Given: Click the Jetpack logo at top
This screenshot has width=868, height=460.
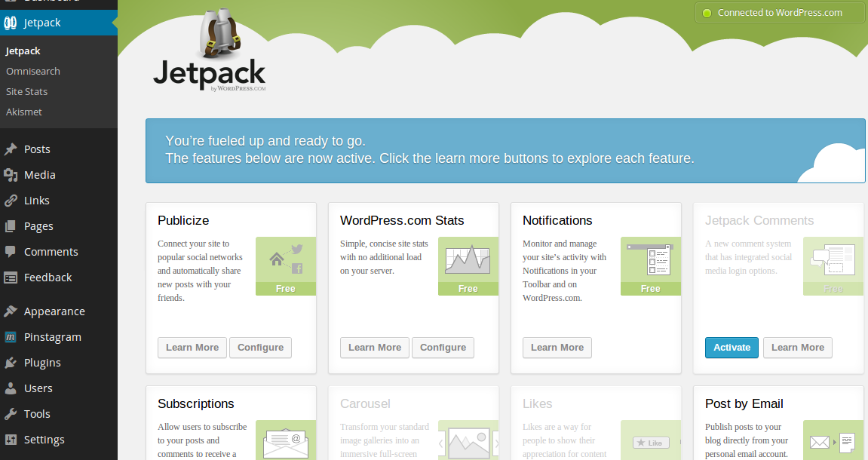Looking at the screenshot, I should point(209,51).
